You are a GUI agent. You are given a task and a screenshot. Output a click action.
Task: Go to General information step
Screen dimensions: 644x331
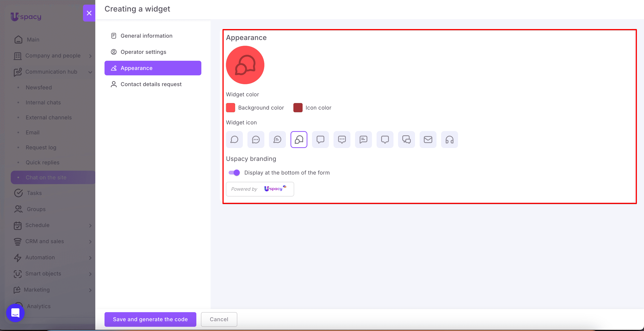pyautogui.click(x=153, y=36)
